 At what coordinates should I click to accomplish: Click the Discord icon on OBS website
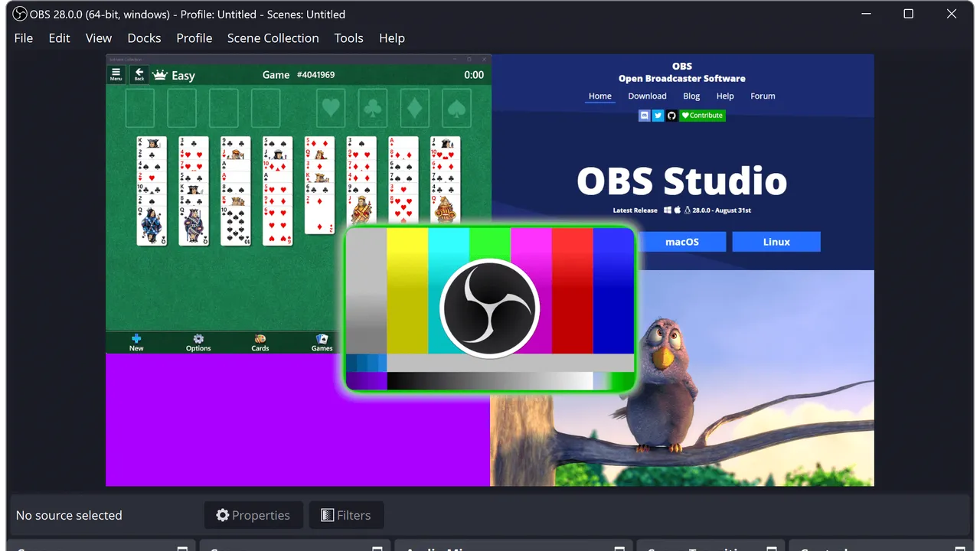click(645, 116)
